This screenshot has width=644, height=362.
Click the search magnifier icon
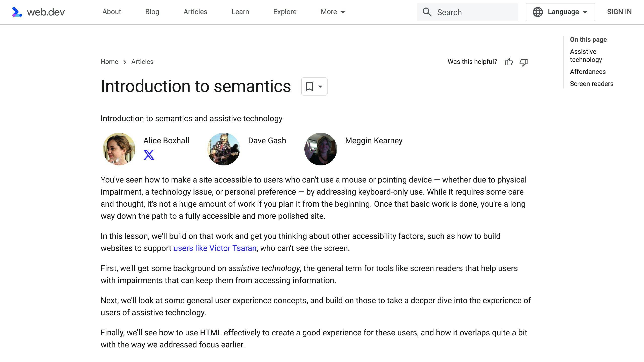[427, 12]
